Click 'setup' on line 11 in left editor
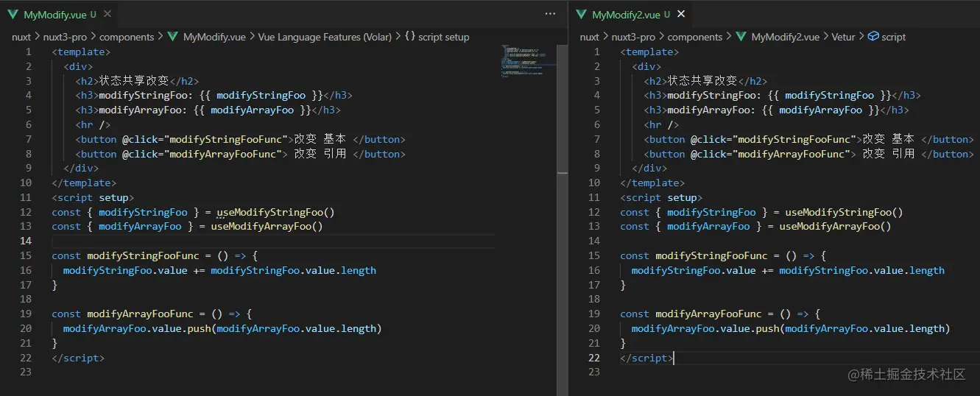Image resolution: width=980 pixels, height=396 pixels. (x=113, y=197)
